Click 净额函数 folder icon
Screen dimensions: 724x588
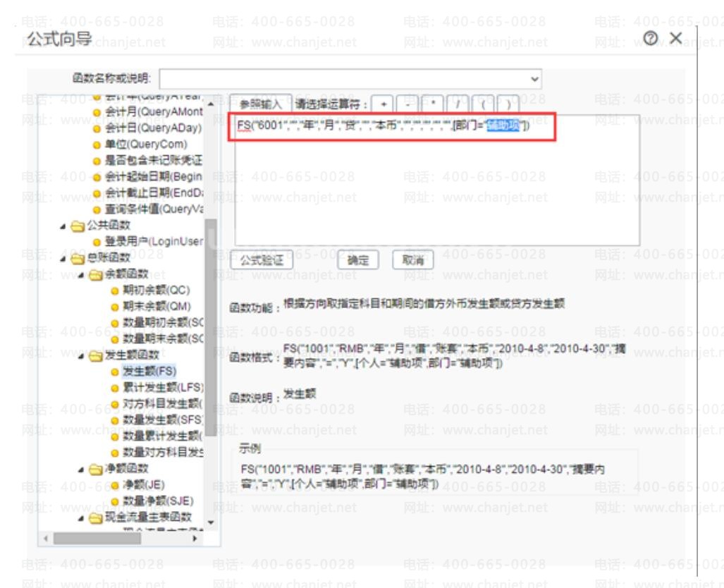point(96,470)
